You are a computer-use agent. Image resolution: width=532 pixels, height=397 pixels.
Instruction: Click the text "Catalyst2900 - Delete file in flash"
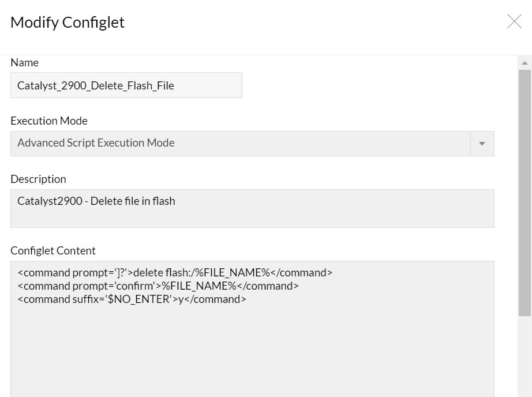96,201
